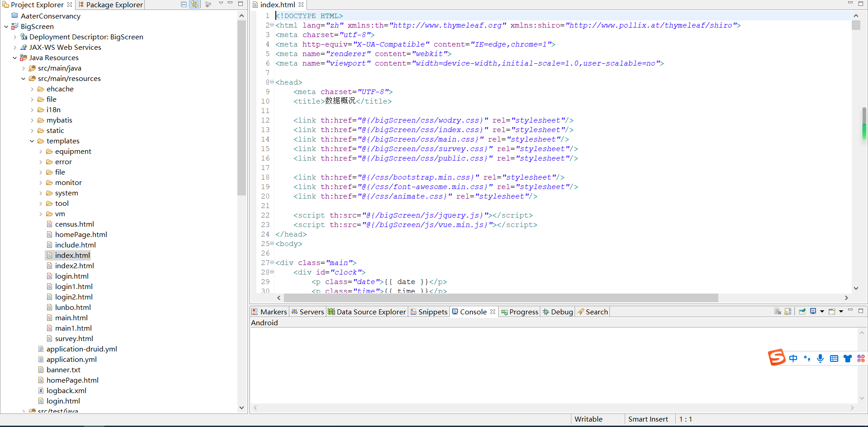Select lunbo.html file

click(73, 308)
